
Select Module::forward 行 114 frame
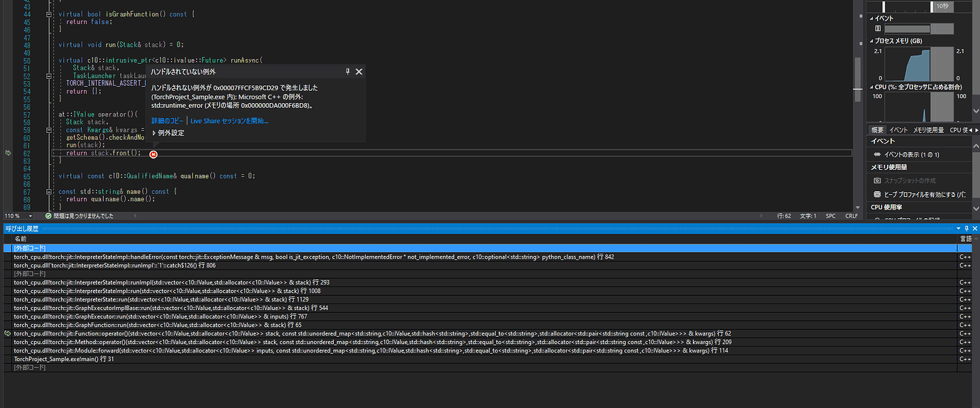pyautogui.click(x=487, y=350)
